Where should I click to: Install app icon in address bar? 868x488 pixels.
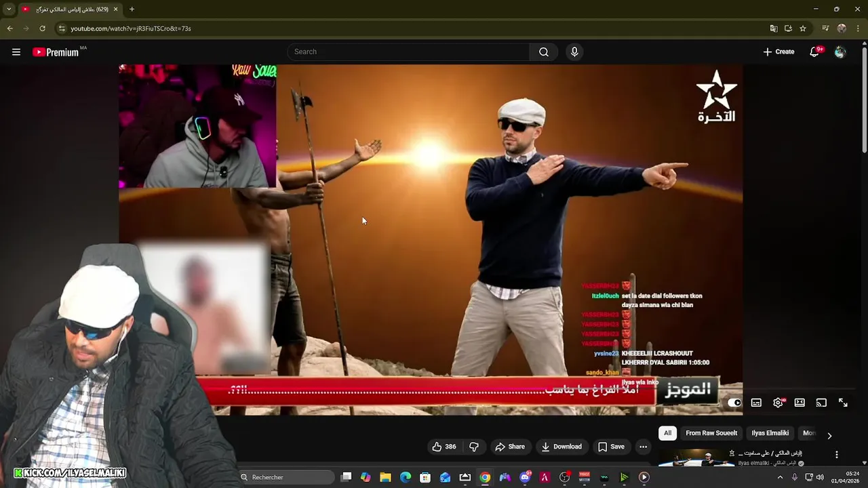[x=788, y=28]
